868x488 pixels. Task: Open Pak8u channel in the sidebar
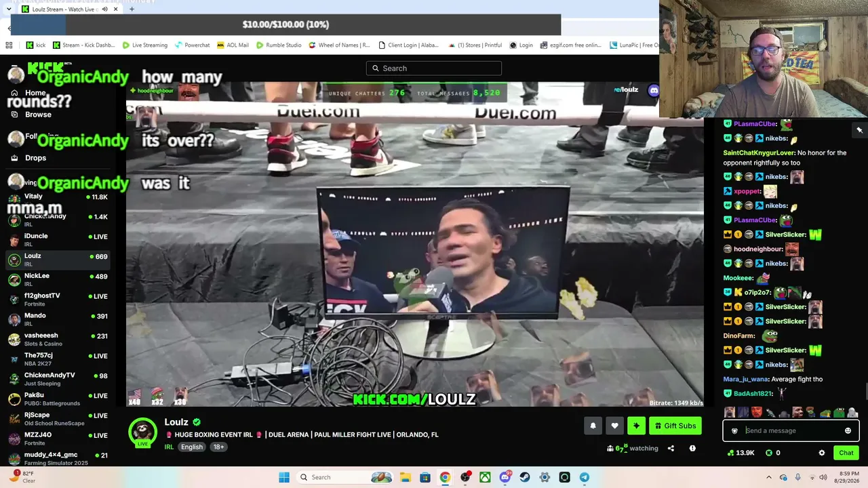(x=58, y=399)
